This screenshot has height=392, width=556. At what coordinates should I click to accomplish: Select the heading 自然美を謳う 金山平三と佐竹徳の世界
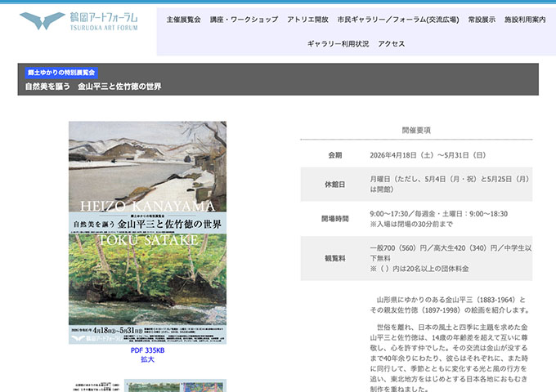93,87
